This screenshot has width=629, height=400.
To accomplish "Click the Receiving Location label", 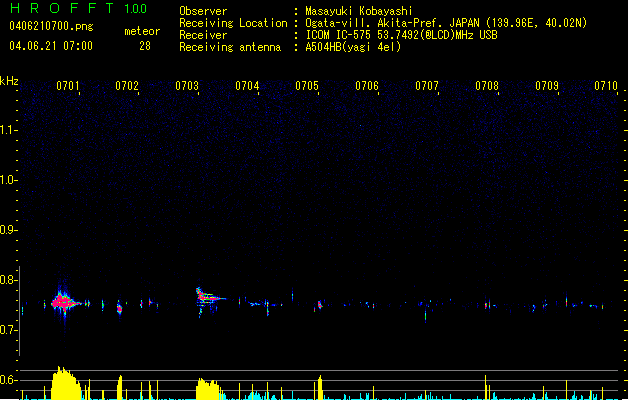I will click(233, 23).
